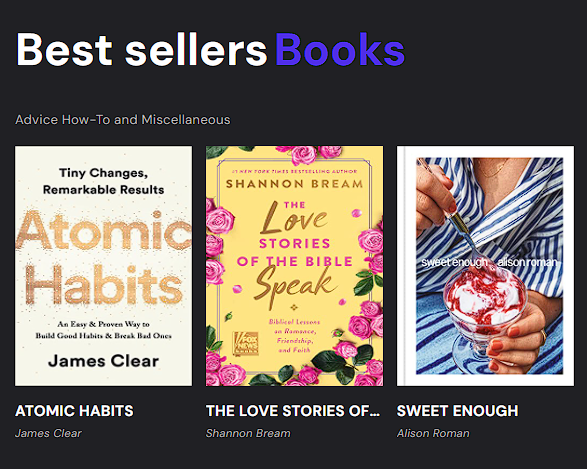Open The Love Stories of the Bible Speak cover

(294, 266)
